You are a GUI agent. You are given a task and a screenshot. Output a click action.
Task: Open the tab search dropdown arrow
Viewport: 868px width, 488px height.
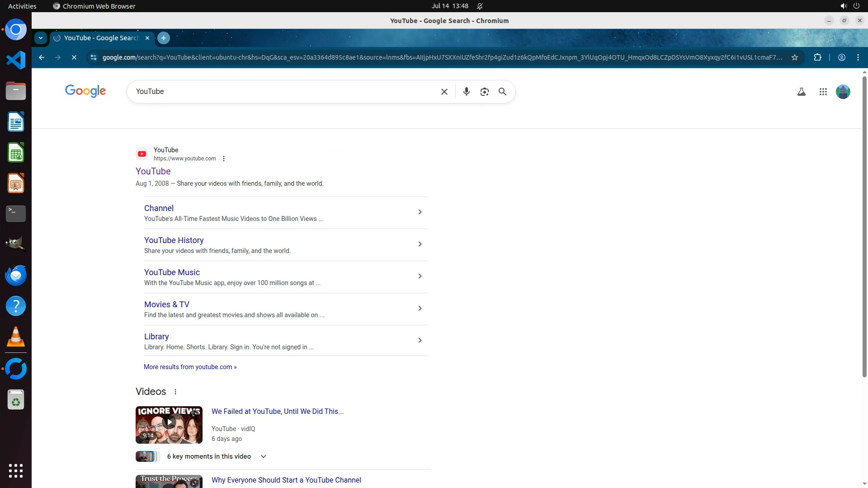(x=41, y=38)
